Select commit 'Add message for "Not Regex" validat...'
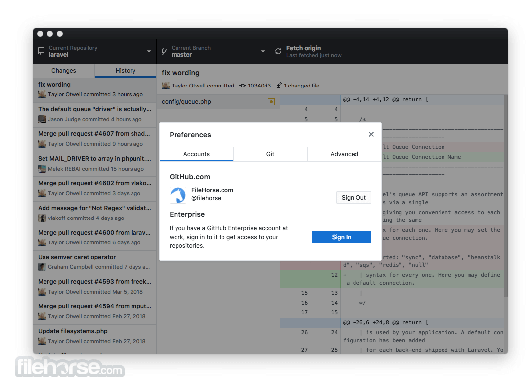Image resolution: width=532 pixels, height=392 pixels. [94, 214]
